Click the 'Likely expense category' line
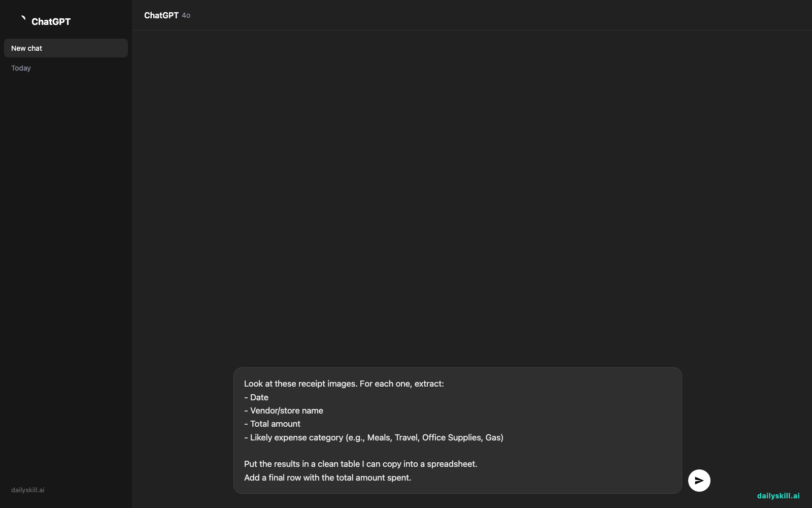Screen dimensions: 812x508 pyautogui.click(x=374, y=437)
